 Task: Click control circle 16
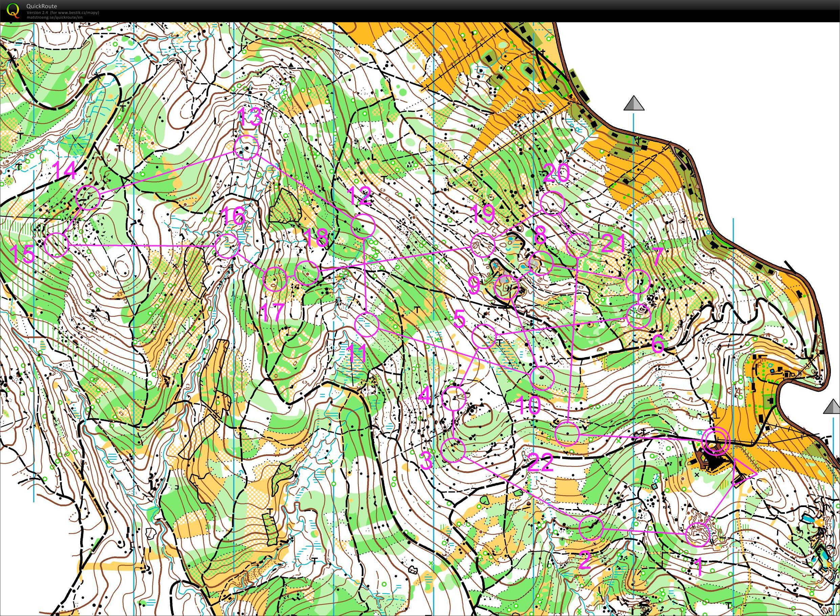click(x=227, y=246)
